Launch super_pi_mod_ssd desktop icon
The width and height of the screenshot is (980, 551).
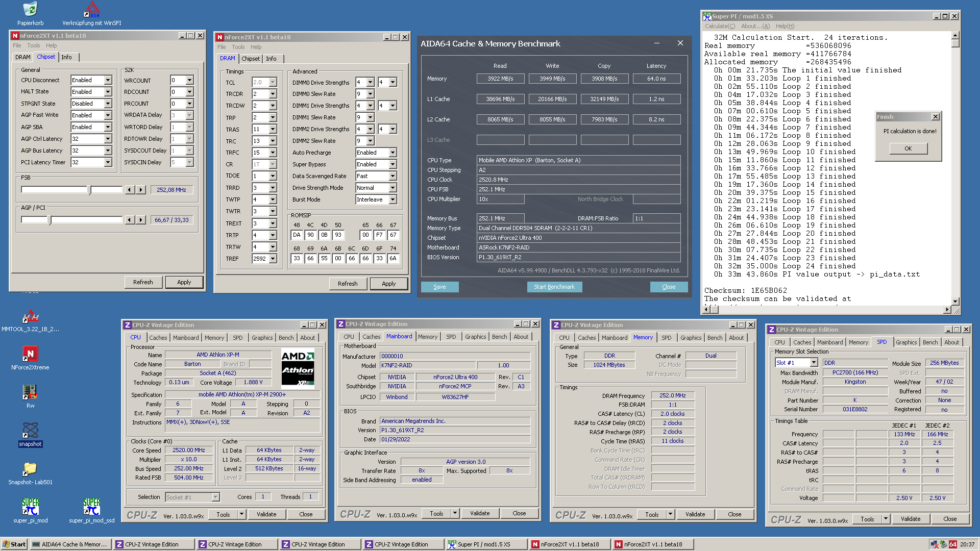pos(92,507)
